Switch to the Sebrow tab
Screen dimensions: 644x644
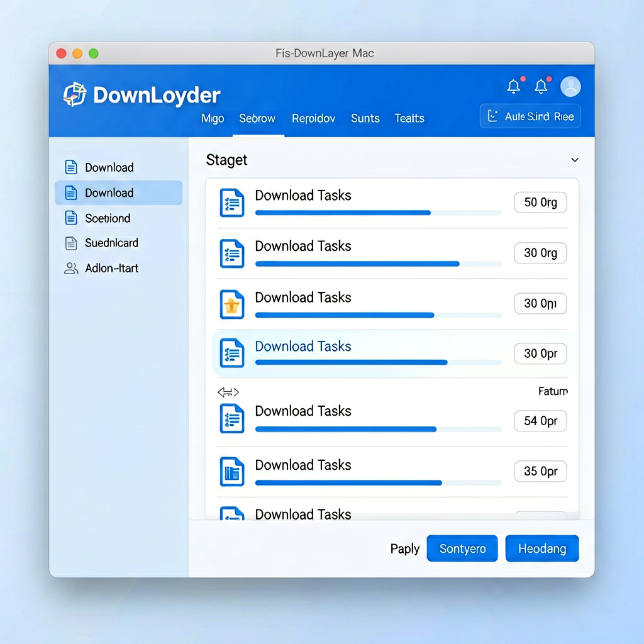[257, 119]
